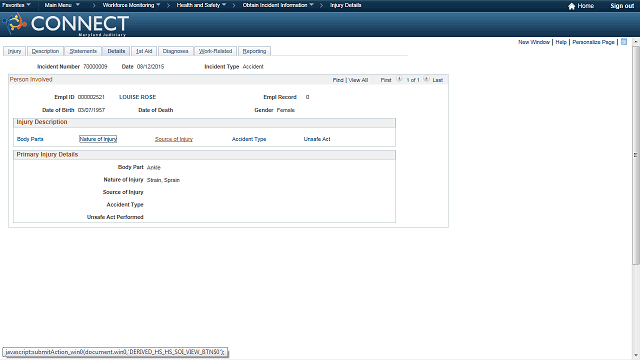Open the Work-Related tab

[216, 51]
